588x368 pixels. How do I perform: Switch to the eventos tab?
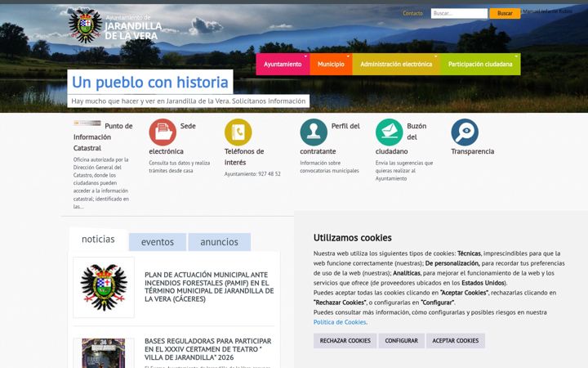pos(158,242)
